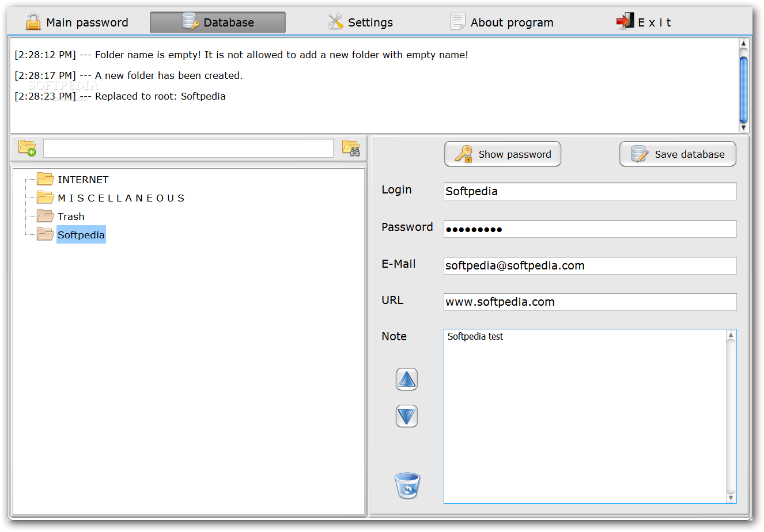Click the red exit door icon
The image size is (764, 532).
[625, 21]
